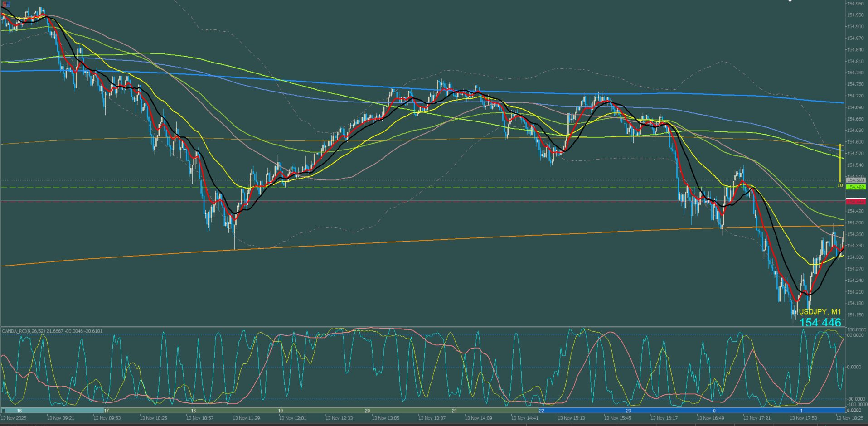Click hour segment 1 in session bar
This screenshot has height=426, width=868.
pyautogui.click(x=801, y=411)
